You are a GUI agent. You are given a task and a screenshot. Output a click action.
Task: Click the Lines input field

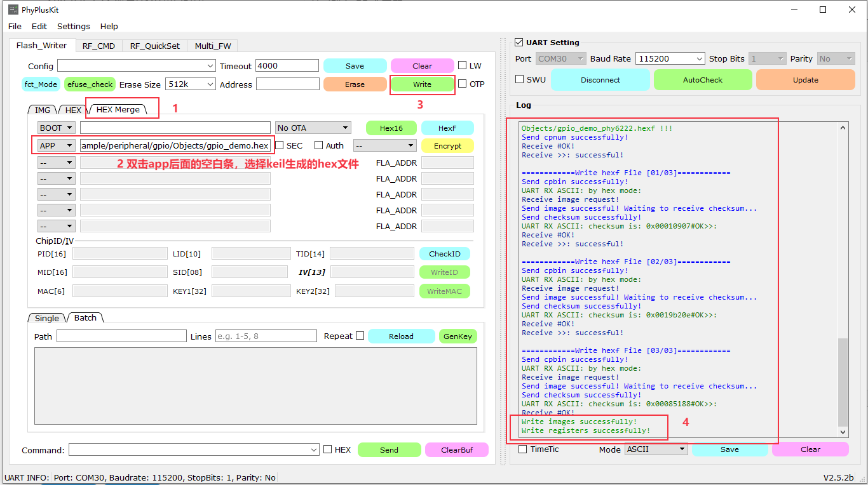click(266, 336)
